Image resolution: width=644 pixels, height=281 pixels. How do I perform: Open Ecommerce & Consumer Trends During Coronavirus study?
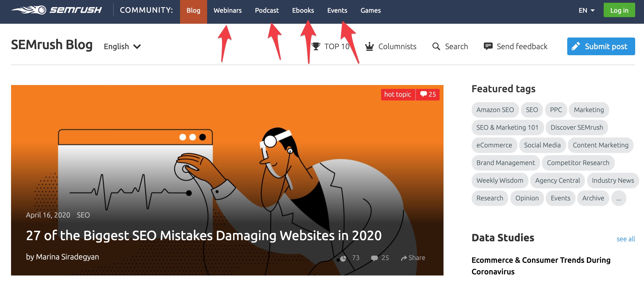click(x=541, y=266)
